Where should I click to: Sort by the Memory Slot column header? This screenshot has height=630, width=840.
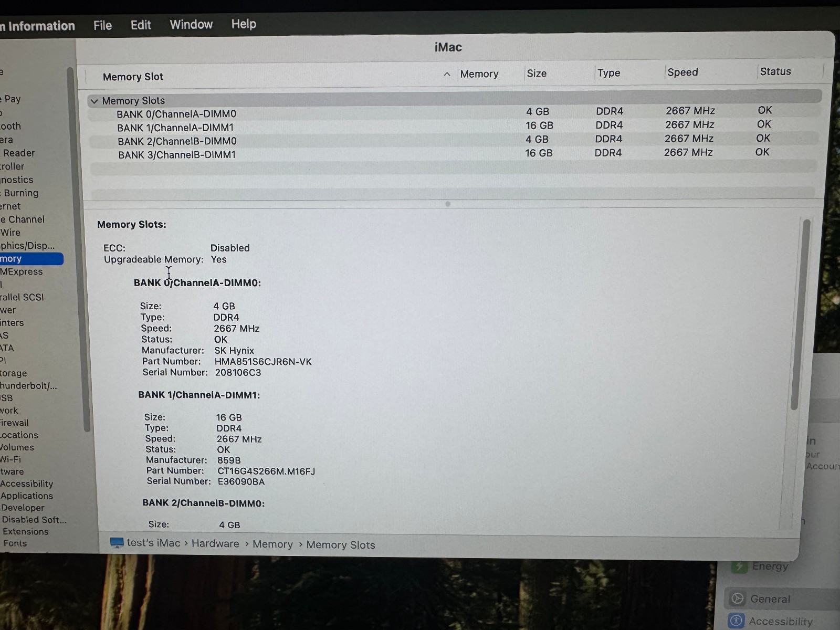tap(133, 77)
